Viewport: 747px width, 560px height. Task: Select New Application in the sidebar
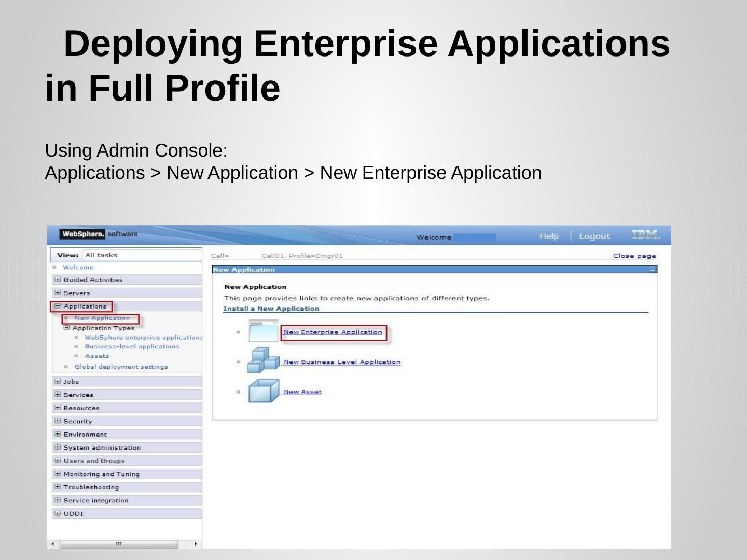click(x=102, y=318)
